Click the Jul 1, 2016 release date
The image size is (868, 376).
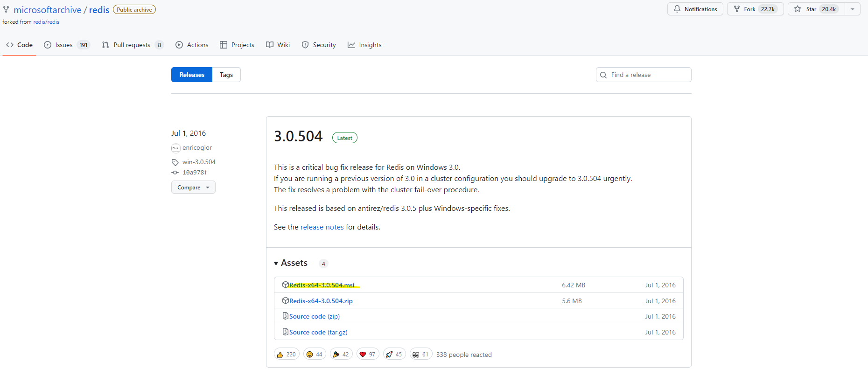point(189,133)
